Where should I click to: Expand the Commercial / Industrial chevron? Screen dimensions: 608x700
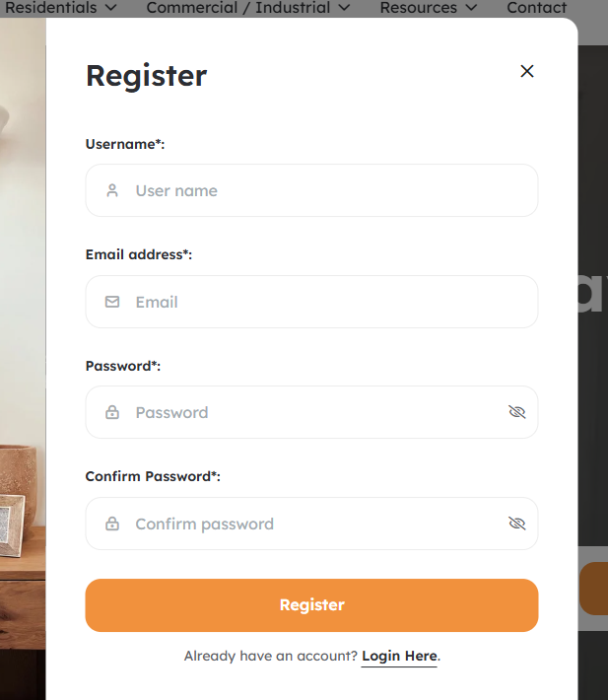[343, 8]
